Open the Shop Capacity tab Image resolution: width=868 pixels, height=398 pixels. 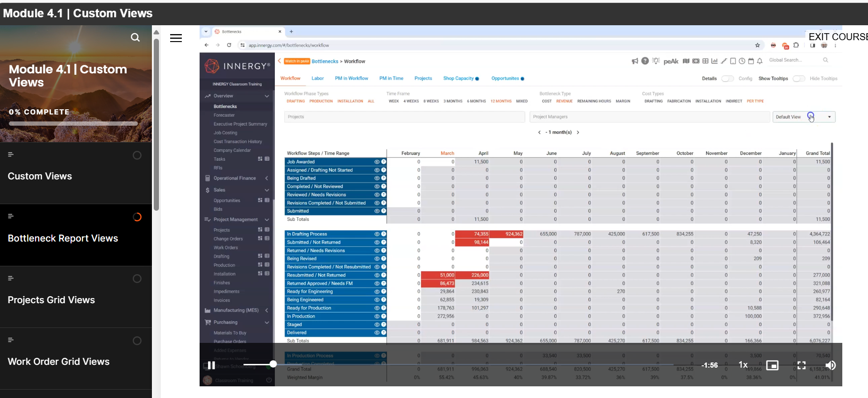[x=458, y=78]
